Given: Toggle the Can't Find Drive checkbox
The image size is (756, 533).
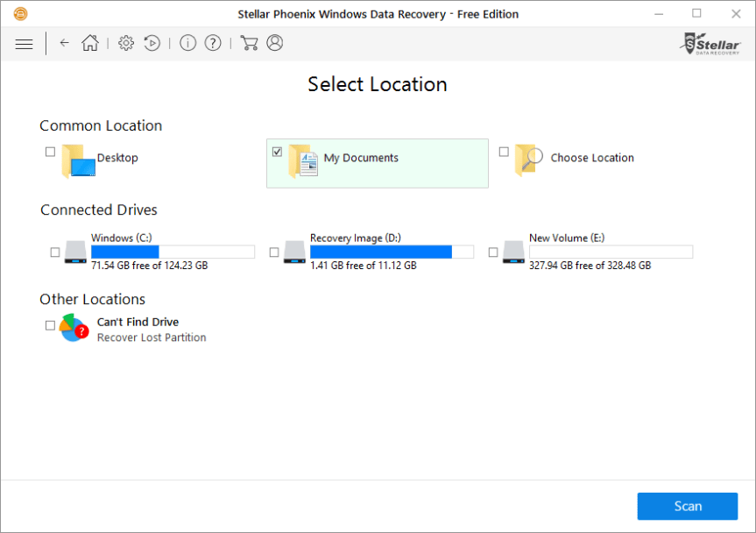Looking at the screenshot, I should [50, 325].
